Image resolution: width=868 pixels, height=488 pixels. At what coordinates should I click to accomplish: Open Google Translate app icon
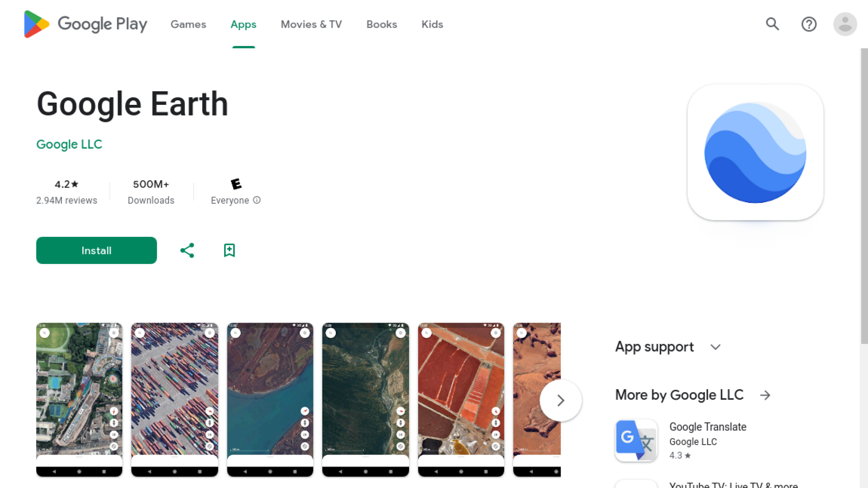pyautogui.click(x=636, y=440)
